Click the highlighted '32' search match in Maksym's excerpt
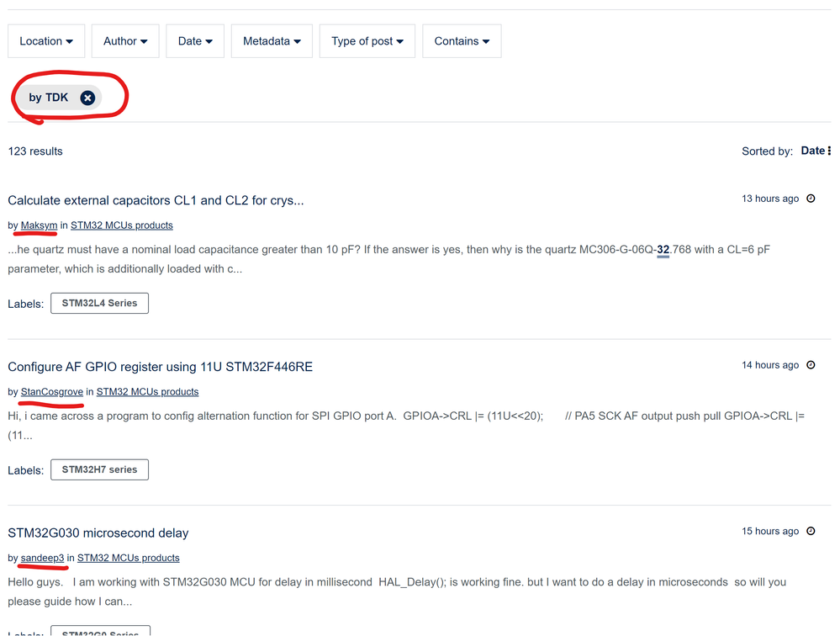Image resolution: width=840 pixels, height=636 pixels. click(663, 250)
